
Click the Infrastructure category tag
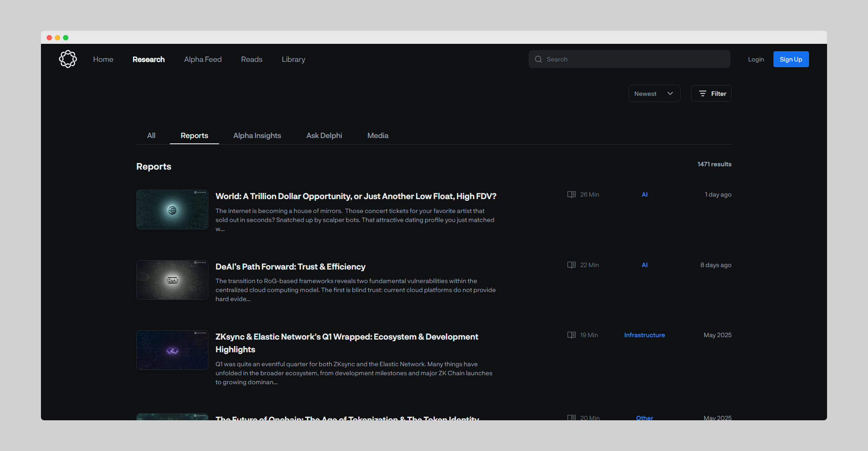point(644,335)
